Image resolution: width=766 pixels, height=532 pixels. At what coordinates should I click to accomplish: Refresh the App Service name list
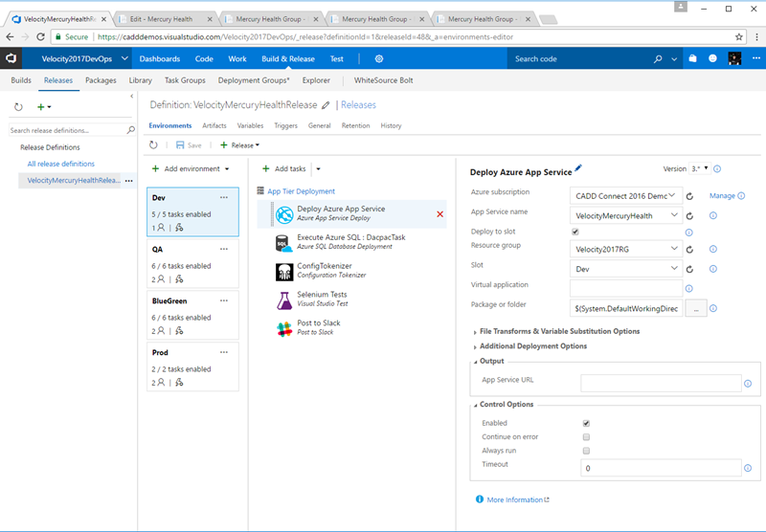[689, 215]
